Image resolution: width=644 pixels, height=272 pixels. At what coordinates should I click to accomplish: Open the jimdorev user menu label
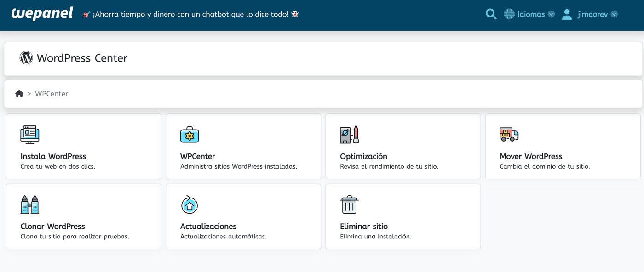pyautogui.click(x=593, y=14)
